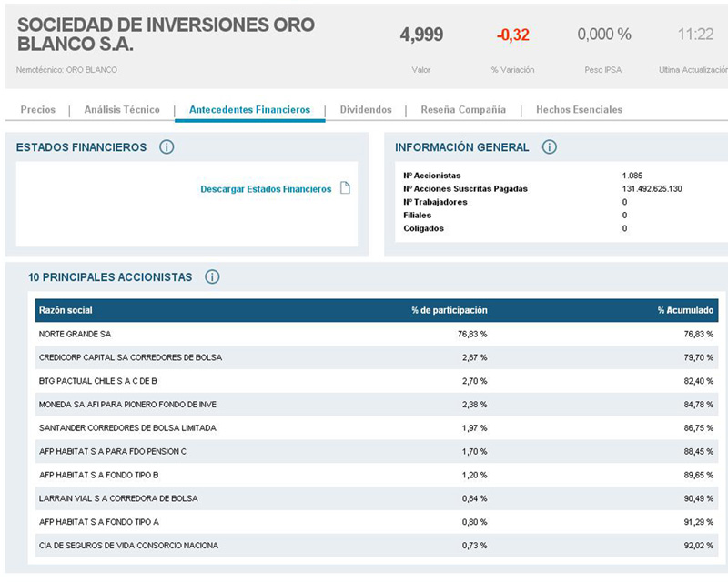Click the 2,87 % participation value

474,357
